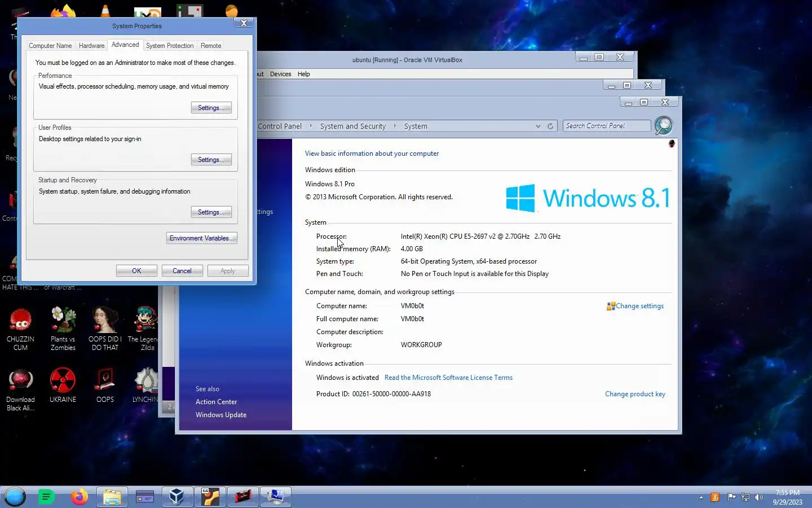Open Read the Microsoft Software License Terms

(x=448, y=378)
